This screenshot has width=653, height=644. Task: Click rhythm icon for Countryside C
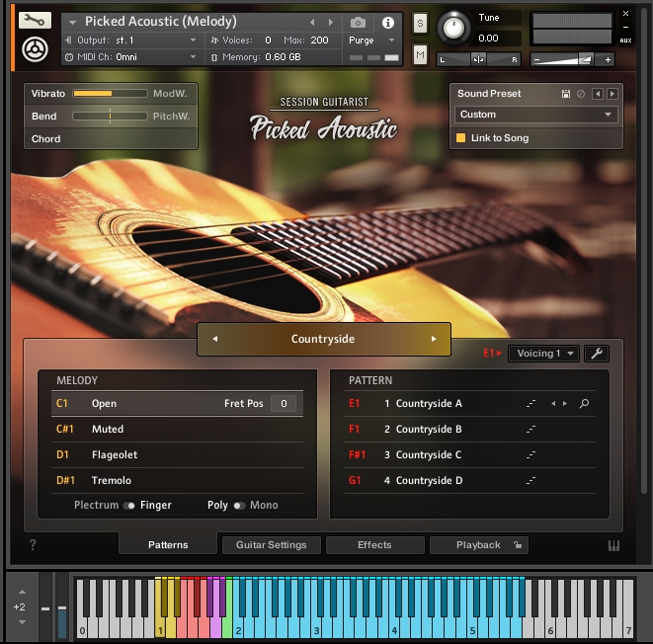coord(531,454)
